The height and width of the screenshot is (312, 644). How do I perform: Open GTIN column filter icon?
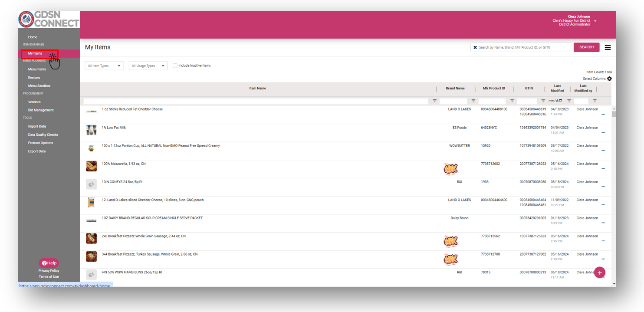click(543, 101)
